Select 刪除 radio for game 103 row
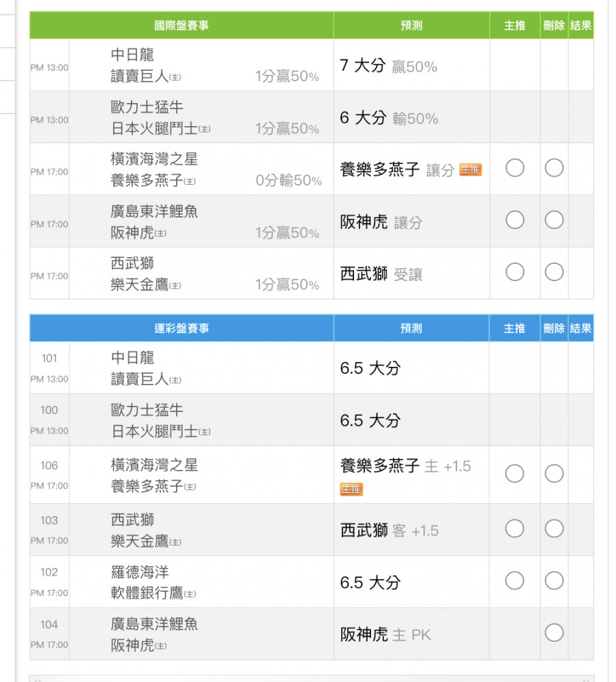This screenshot has width=616, height=682. [554, 529]
